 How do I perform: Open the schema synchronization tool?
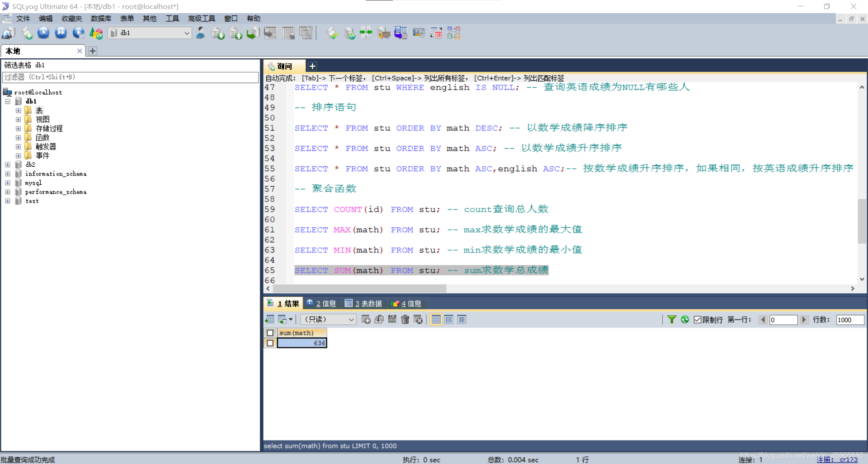(366, 33)
